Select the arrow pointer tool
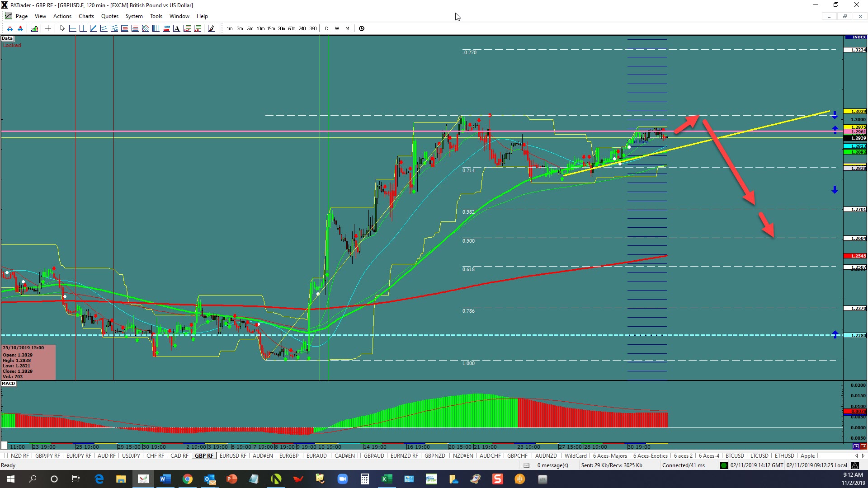 pyautogui.click(x=62, y=28)
